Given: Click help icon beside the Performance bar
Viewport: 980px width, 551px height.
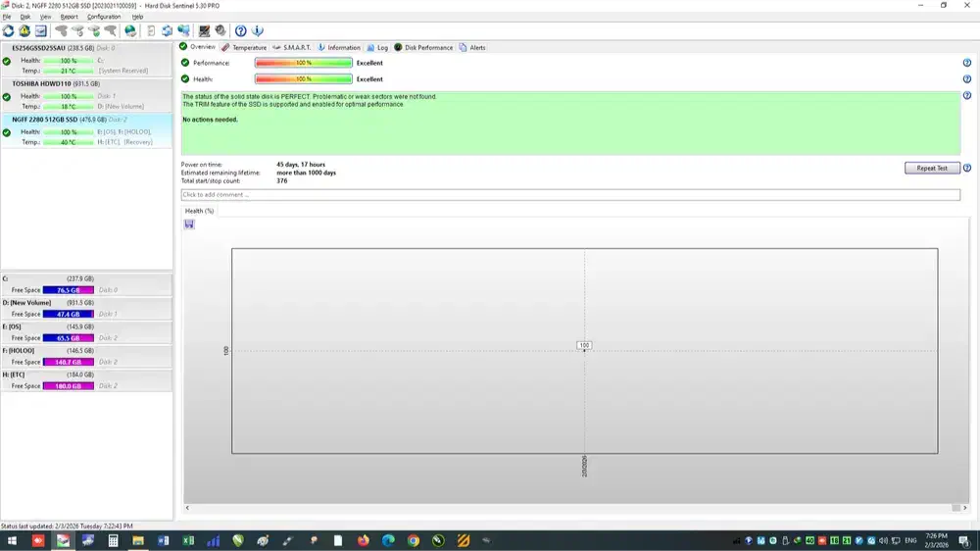Looking at the screenshot, I should 967,63.
